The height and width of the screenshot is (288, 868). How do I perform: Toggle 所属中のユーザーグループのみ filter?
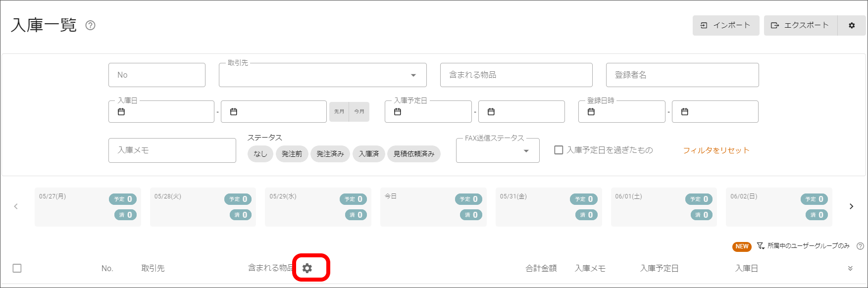(x=804, y=246)
